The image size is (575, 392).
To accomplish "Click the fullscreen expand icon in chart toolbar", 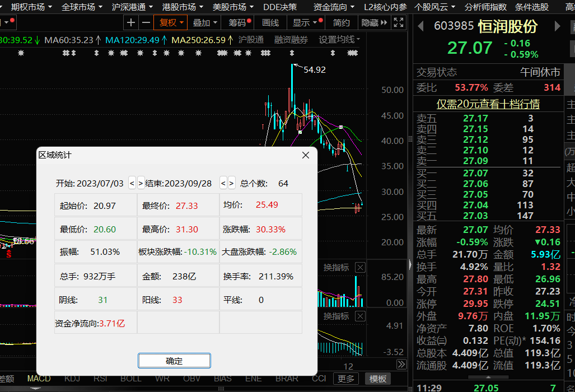I will click(x=399, y=22).
